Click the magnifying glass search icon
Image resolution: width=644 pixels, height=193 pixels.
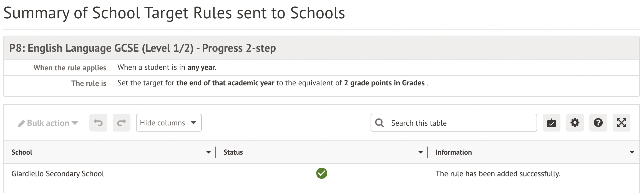[x=379, y=123]
